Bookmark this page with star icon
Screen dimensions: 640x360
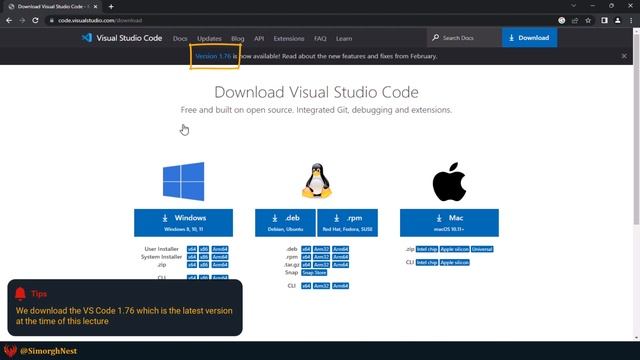tap(588, 20)
